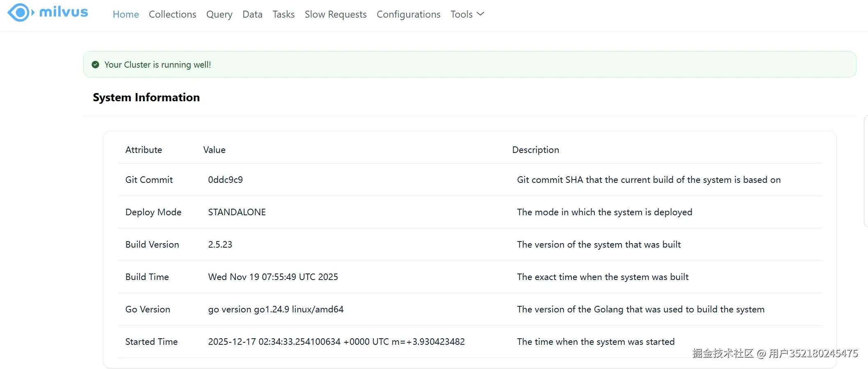Open the Home page tab

click(126, 14)
